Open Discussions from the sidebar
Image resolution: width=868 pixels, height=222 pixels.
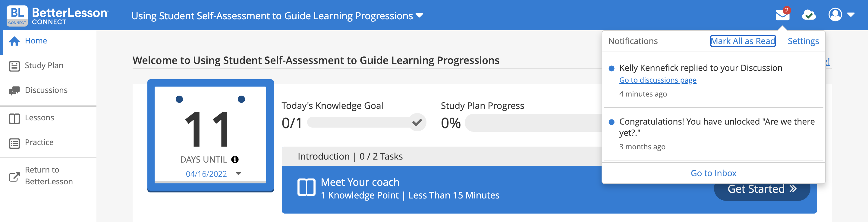[46, 90]
